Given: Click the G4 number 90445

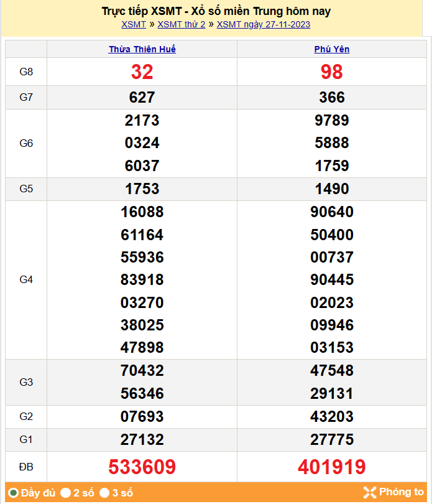Looking at the screenshot, I should coord(332,279).
